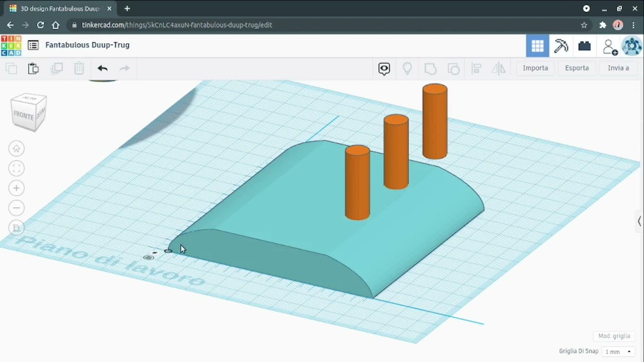Screen dimensions: 644x362
Task: Open the designs list icon
Action: click(x=33, y=45)
